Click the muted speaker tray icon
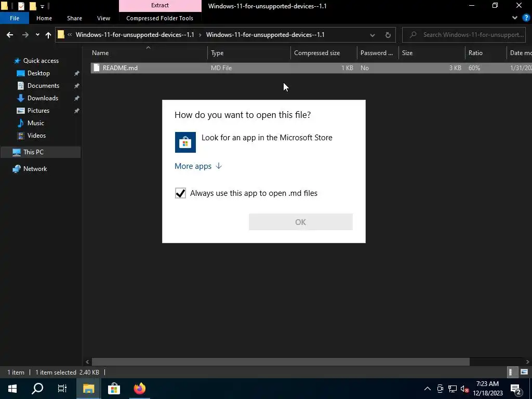Image resolution: width=532 pixels, height=399 pixels. pos(465,389)
